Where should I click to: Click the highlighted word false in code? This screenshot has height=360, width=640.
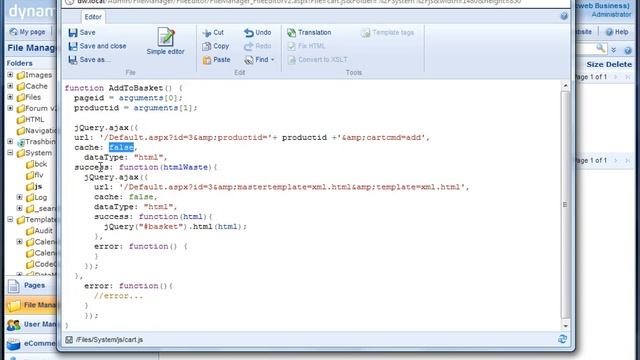(x=121, y=147)
